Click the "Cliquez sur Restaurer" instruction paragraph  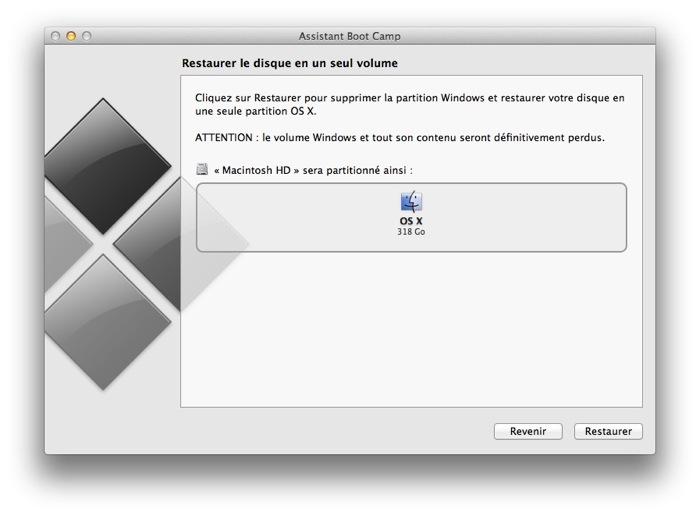tap(409, 104)
